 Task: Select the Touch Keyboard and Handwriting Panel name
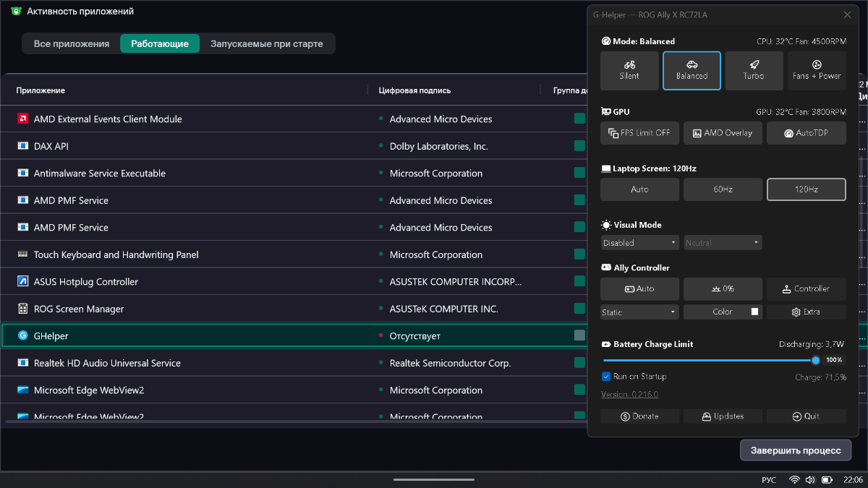[116, 254]
